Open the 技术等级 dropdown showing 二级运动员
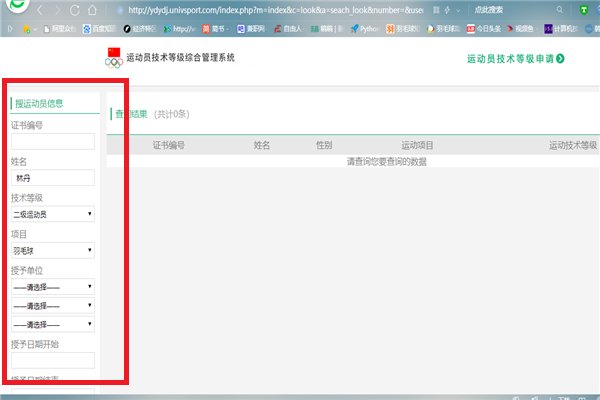Viewport: 600px width, 400px height. [x=53, y=214]
